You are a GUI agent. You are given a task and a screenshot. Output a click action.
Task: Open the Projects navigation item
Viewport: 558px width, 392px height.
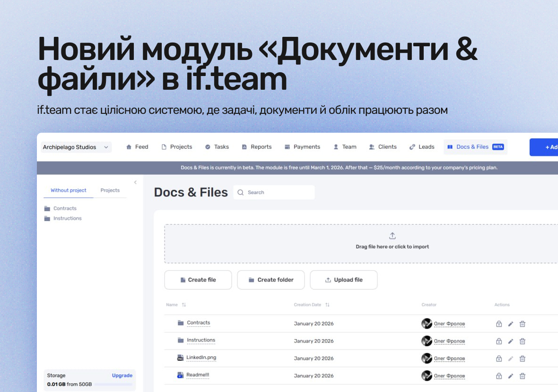[177, 147]
